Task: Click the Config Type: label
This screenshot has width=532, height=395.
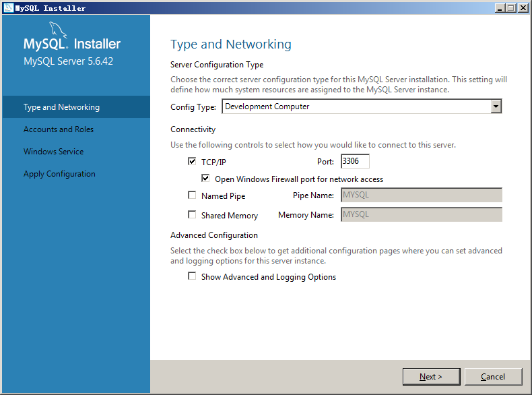Action: 193,107
